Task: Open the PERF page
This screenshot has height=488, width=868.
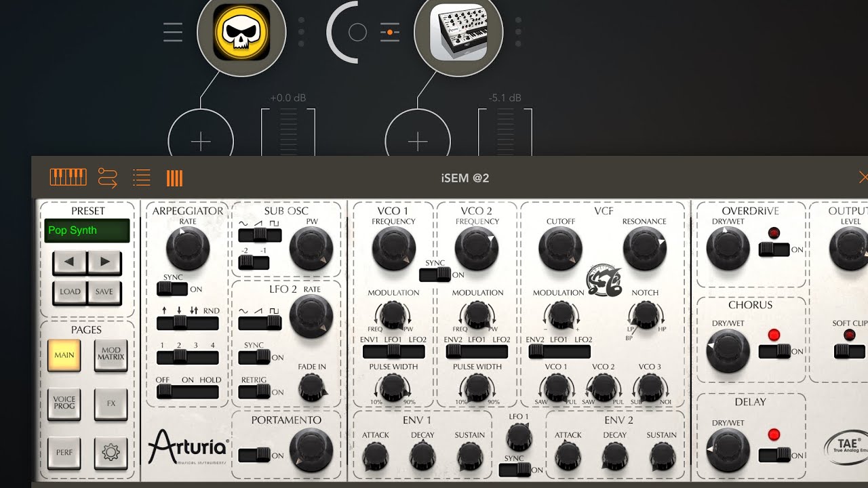Action: 64,452
